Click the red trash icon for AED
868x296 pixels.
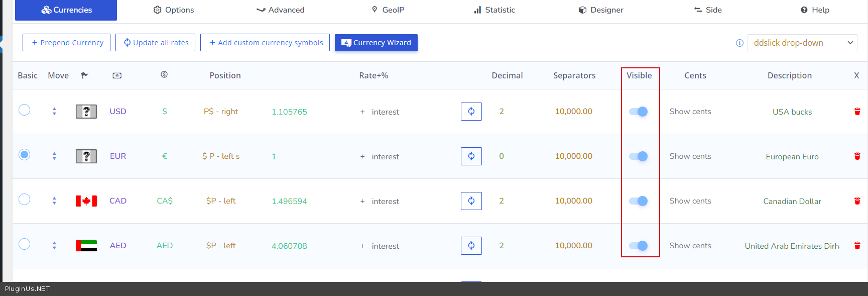point(857,246)
